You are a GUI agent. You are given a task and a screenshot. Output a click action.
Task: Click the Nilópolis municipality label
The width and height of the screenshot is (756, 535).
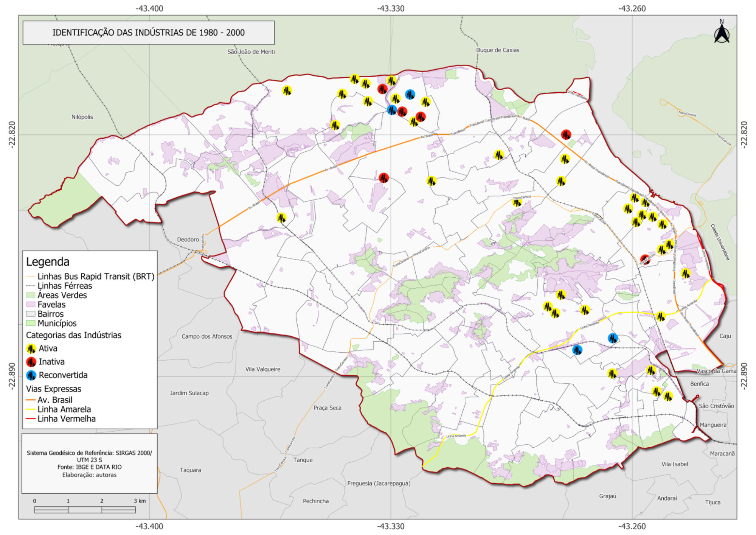tap(82, 117)
